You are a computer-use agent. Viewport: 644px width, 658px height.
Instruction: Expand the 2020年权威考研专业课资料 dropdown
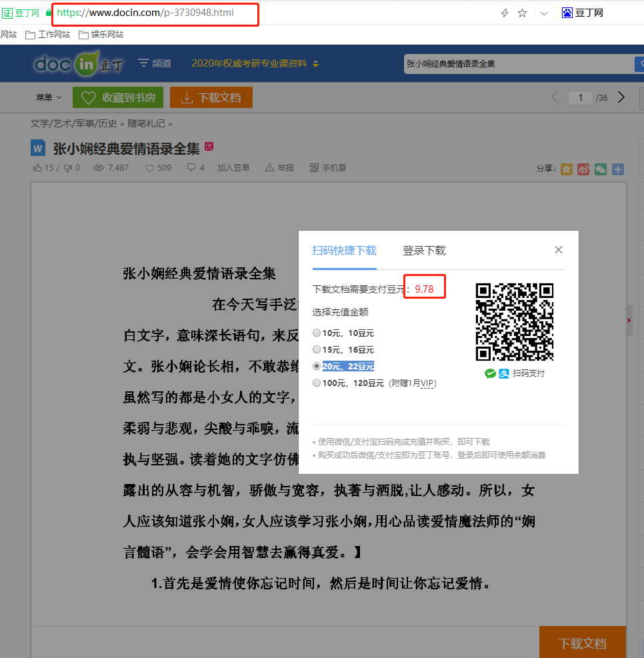click(255, 63)
